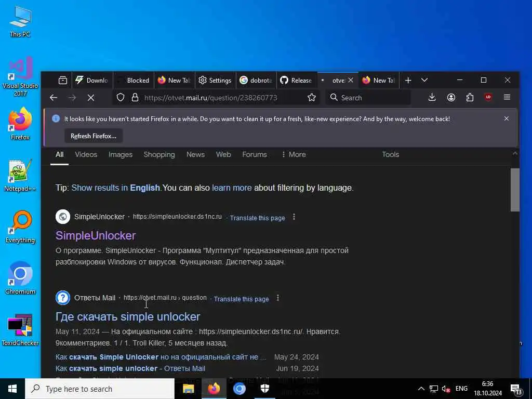Open the Firefox account icon

pyautogui.click(x=451, y=97)
